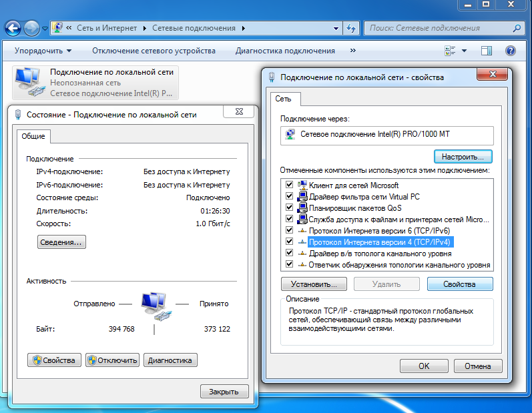Run 'Диагностика' from the status window
Image resolution: width=532 pixels, height=413 pixels.
[x=170, y=360]
